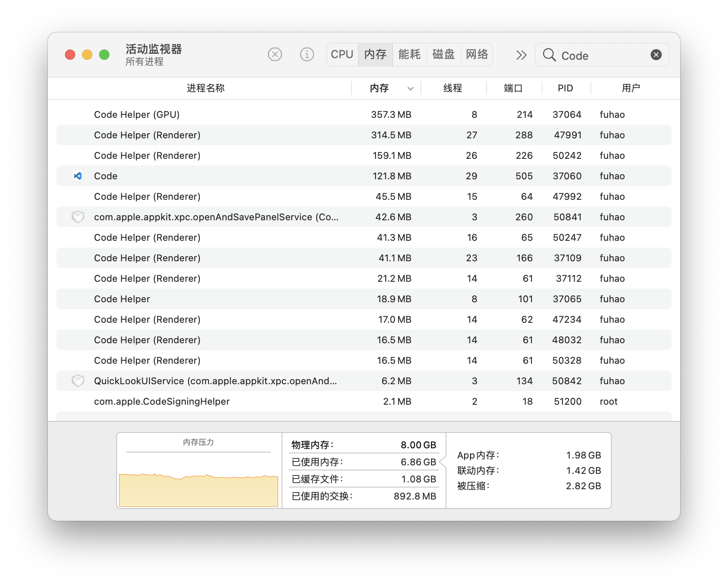
Task: Click the process info (i) icon
Action: point(307,55)
